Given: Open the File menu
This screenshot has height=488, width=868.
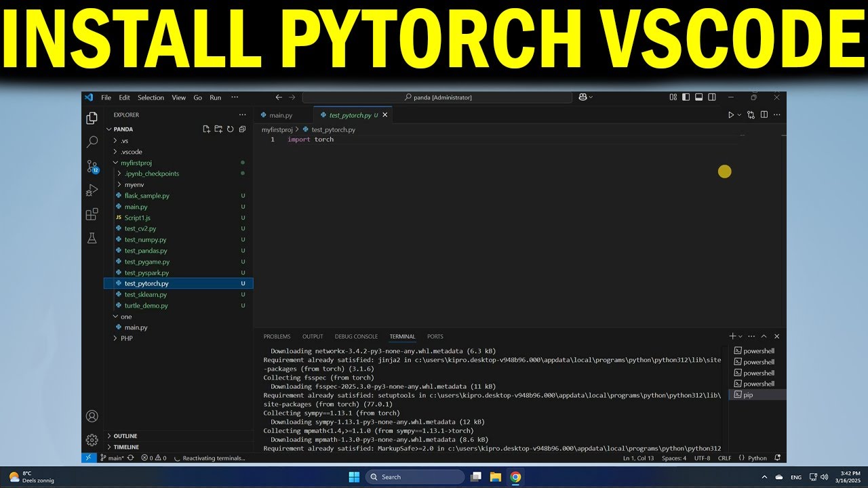Looking at the screenshot, I should tap(106, 98).
